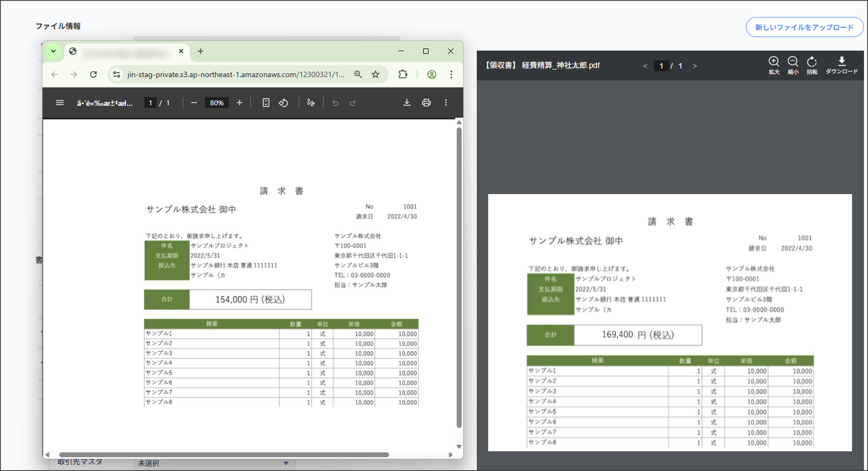
Task: Open the Chrome three-dot browser menu
Action: pyautogui.click(x=451, y=74)
